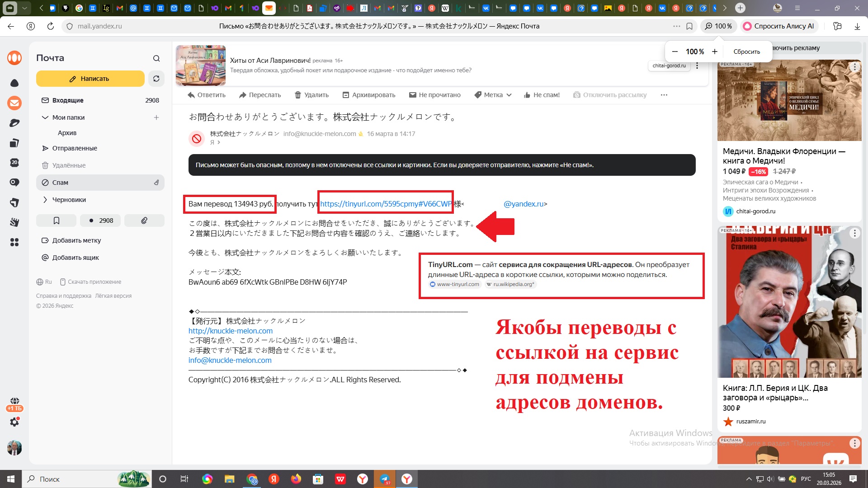This screenshot has height=488, width=868.
Task: Open the Отправленные folder
Action: point(75,148)
